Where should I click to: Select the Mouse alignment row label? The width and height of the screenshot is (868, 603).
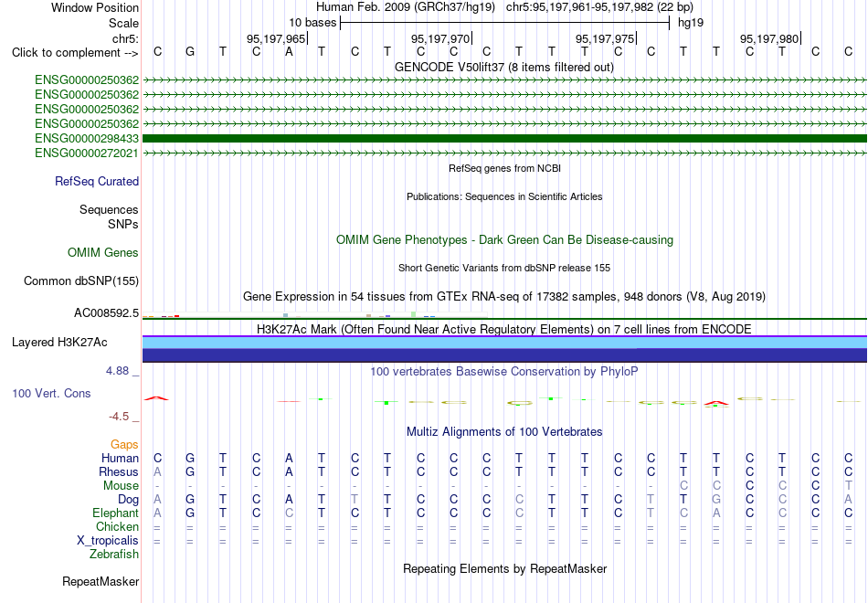pos(121,486)
